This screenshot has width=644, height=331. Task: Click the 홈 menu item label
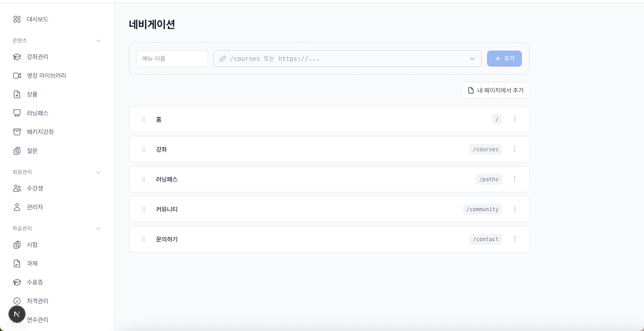[x=159, y=119]
